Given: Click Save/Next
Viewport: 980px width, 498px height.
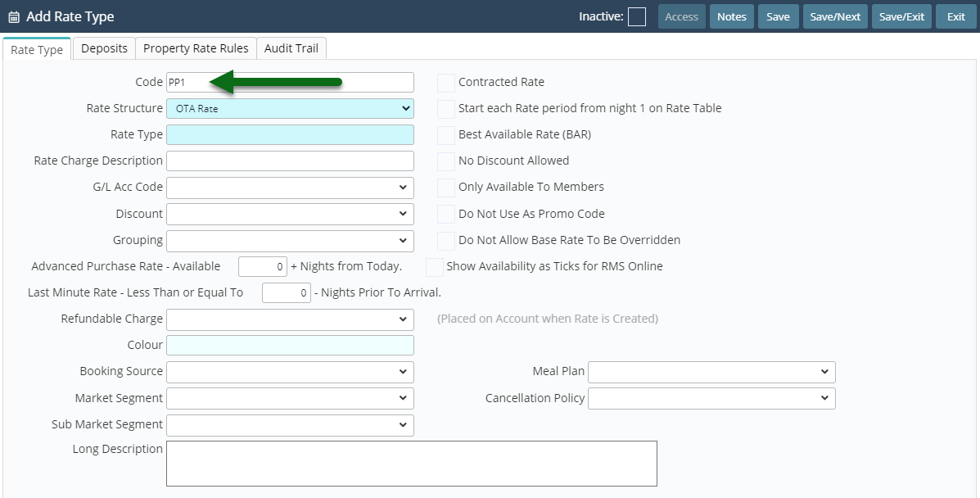Looking at the screenshot, I should pyautogui.click(x=836, y=17).
